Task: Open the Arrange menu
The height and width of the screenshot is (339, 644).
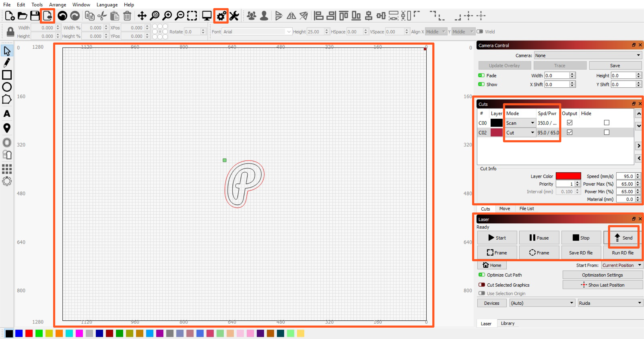Action: [58, 5]
